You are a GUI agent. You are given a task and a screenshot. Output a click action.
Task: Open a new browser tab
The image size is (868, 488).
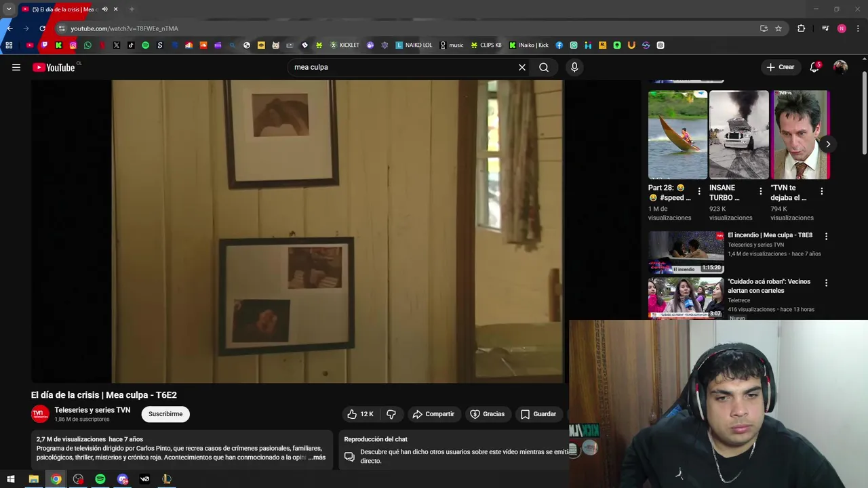coord(132,9)
